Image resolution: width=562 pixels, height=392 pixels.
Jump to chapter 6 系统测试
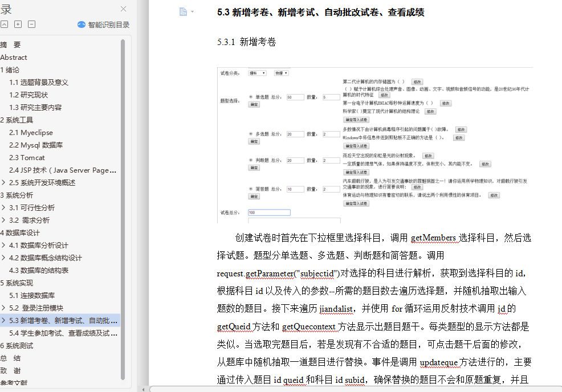[x=17, y=346]
